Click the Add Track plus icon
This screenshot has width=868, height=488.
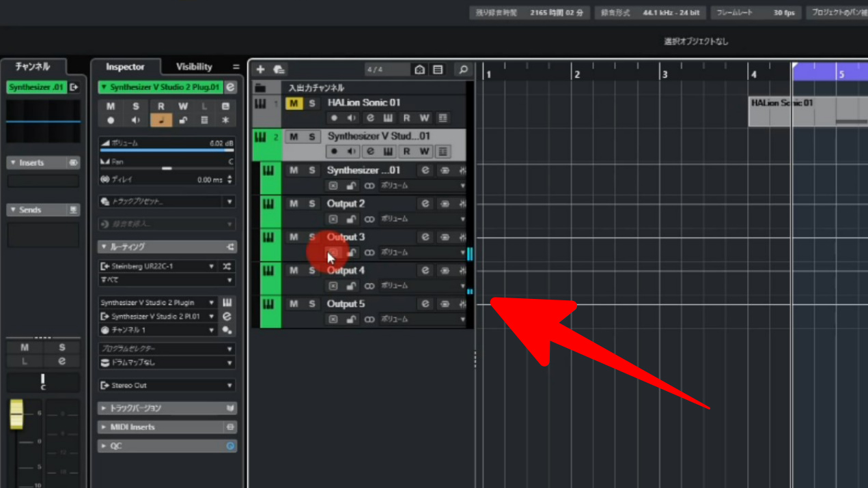260,70
